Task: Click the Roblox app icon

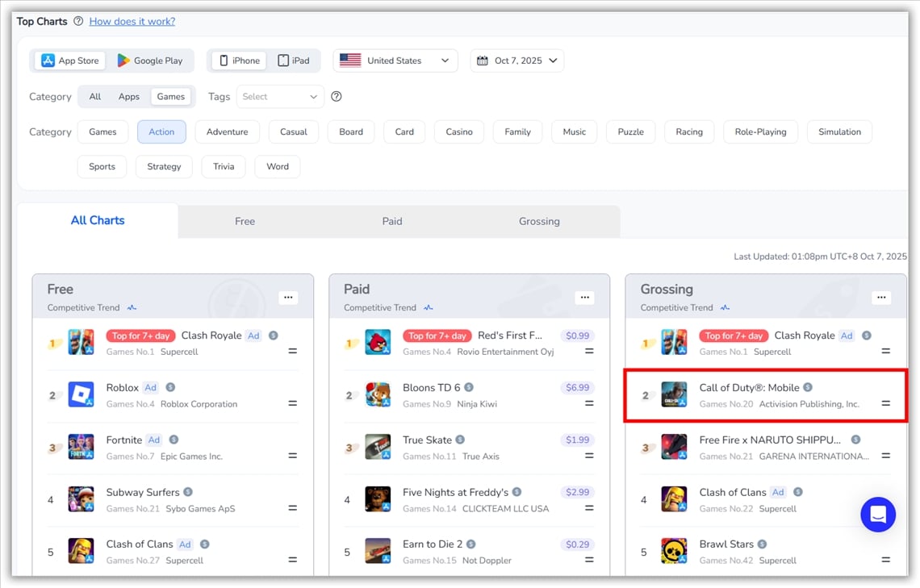Action: [x=81, y=395]
